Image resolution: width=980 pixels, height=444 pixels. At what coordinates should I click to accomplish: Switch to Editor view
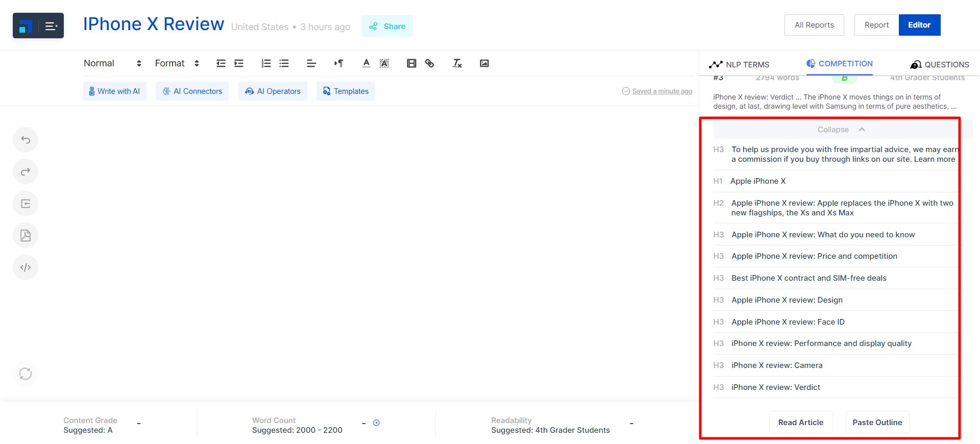click(919, 25)
